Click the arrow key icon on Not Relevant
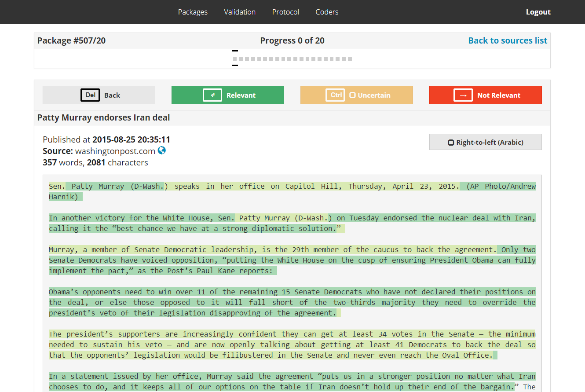The image size is (585, 392). click(463, 95)
